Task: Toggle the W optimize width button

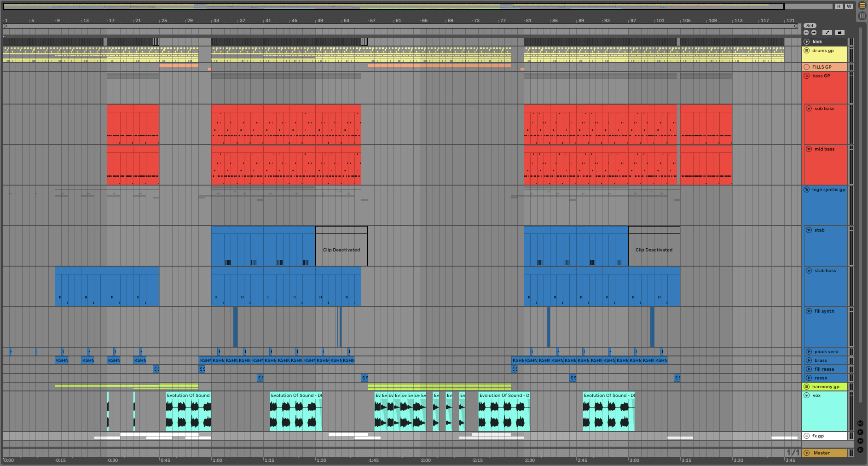Action: point(849,6)
